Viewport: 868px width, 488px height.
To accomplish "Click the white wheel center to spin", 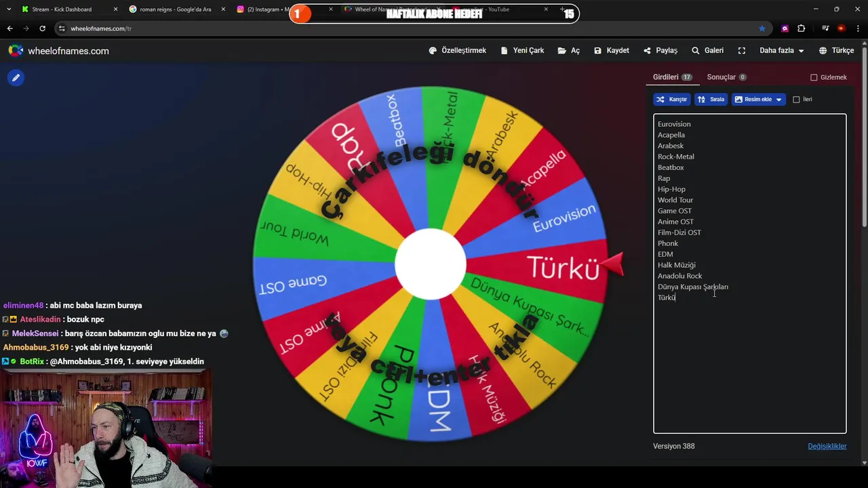I will [431, 264].
